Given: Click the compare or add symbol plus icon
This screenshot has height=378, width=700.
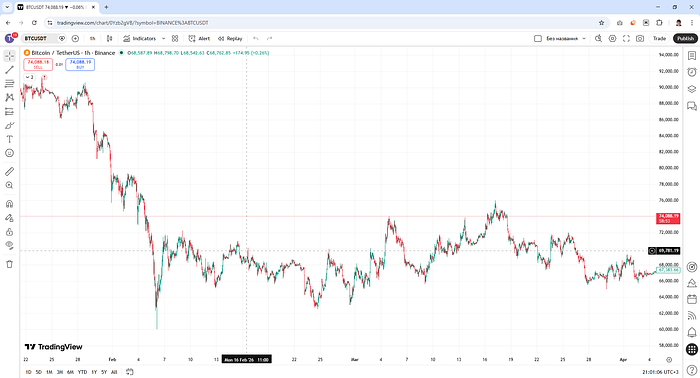Looking at the screenshot, I should [75, 38].
